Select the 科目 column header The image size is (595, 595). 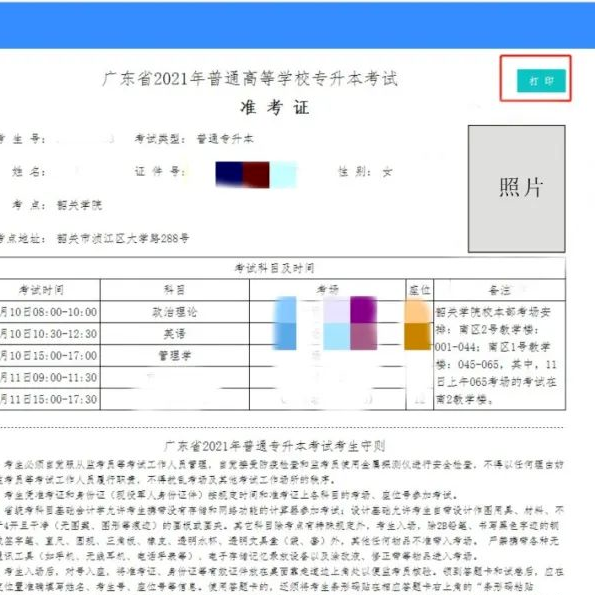pyautogui.click(x=175, y=290)
